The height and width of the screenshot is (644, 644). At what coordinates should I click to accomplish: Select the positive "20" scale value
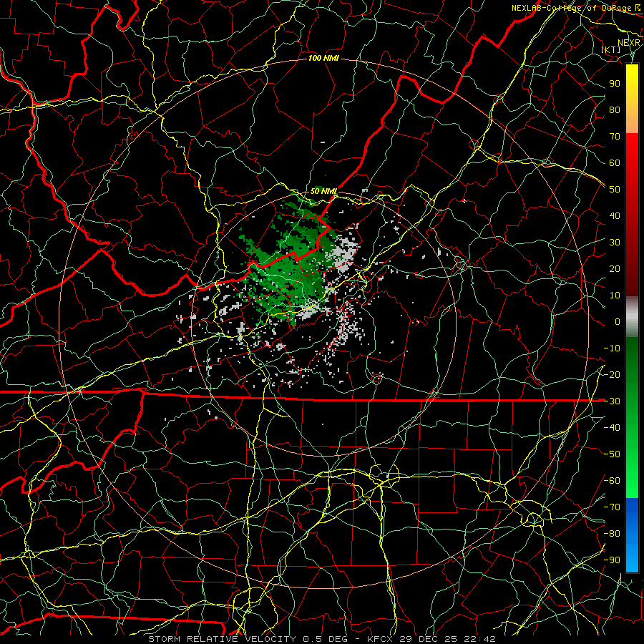coord(615,268)
